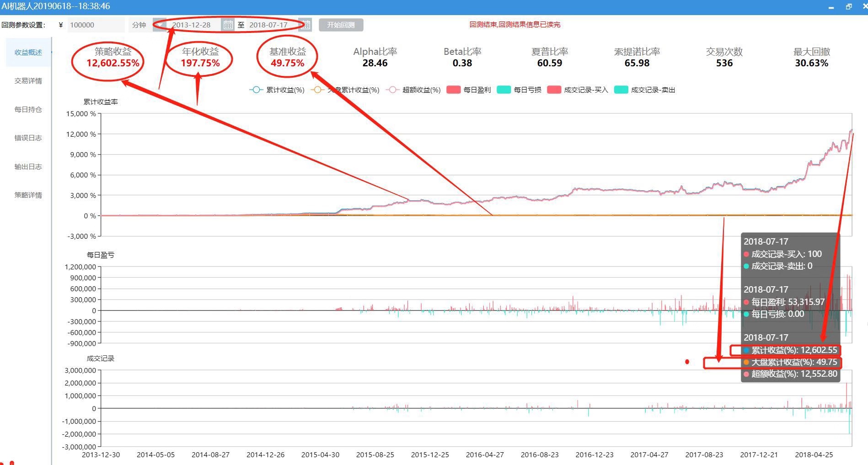Restore the window using title bar icon
The width and height of the screenshot is (868, 465).
(849, 7)
